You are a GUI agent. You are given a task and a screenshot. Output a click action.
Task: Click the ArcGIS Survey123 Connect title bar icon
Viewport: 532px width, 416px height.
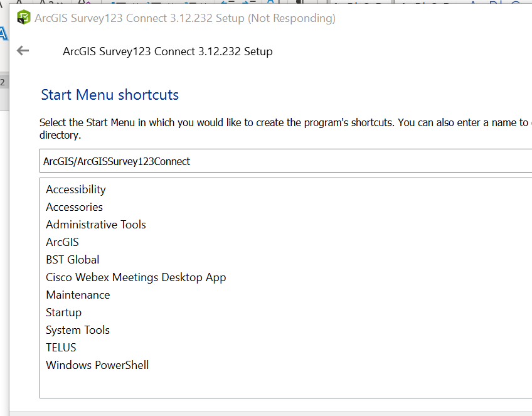pyautogui.click(x=23, y=18)
